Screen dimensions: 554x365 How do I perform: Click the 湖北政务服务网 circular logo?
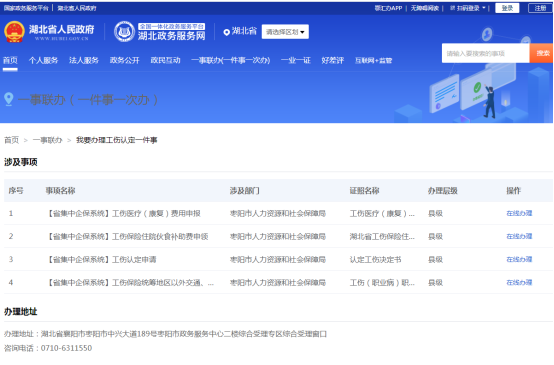[x=124, y=32]
